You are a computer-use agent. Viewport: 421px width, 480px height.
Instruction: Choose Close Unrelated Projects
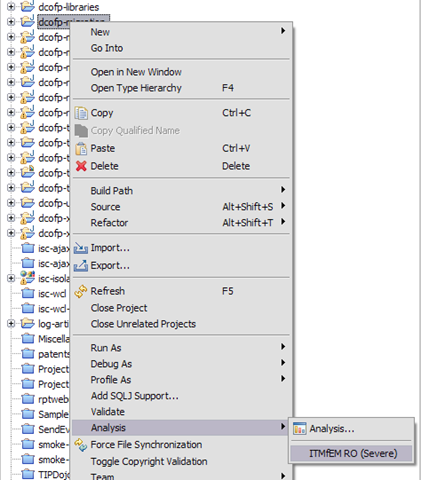[x=143, y=324]
